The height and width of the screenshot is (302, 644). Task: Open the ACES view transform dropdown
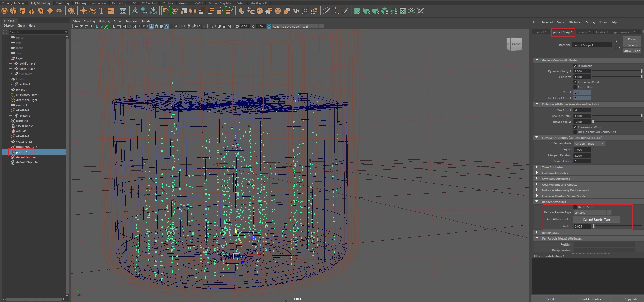(297, 26)
